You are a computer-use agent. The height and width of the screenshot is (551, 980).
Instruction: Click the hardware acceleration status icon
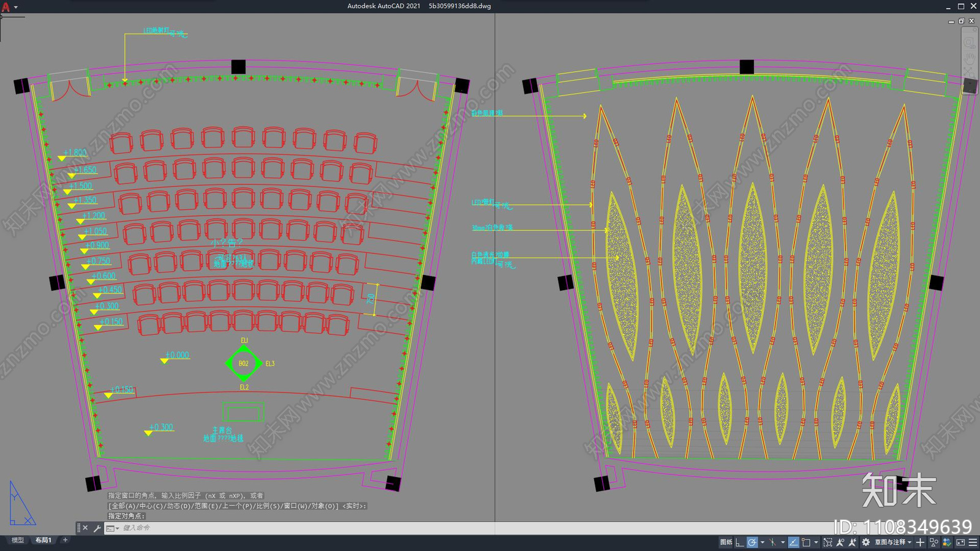[947, 542]
